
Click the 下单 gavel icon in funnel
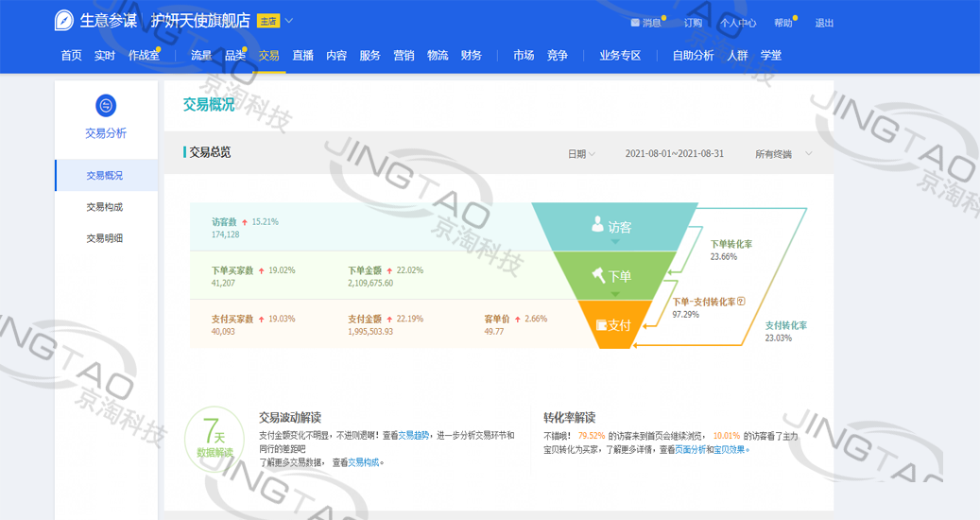point(597,276)
